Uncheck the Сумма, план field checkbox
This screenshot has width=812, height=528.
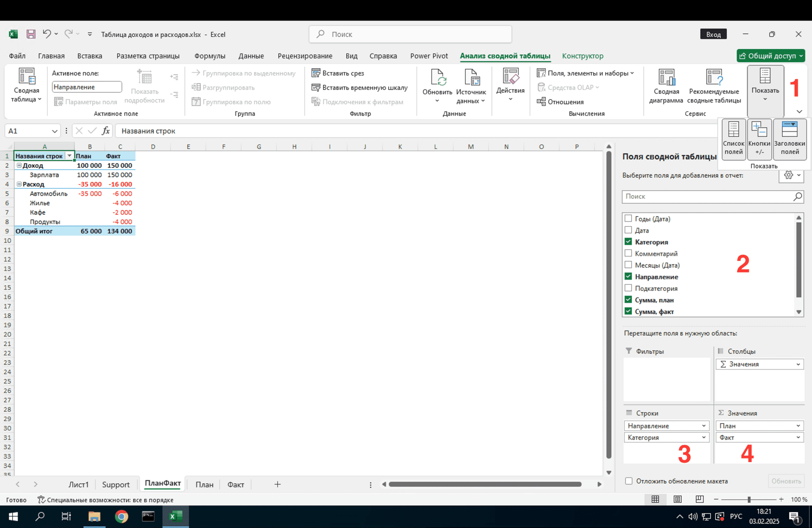coord(628,299)
